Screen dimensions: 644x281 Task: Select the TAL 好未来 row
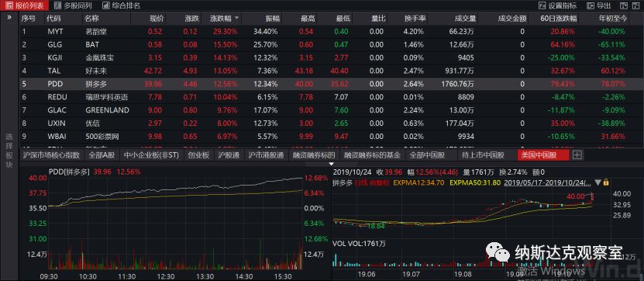click(x=332, y=71)
